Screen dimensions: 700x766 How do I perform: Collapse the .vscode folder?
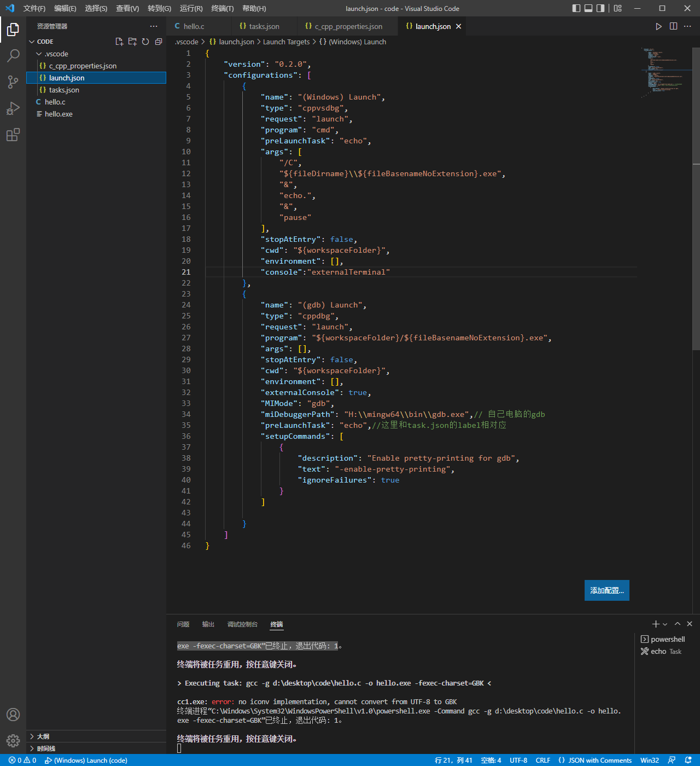(38, 54)
